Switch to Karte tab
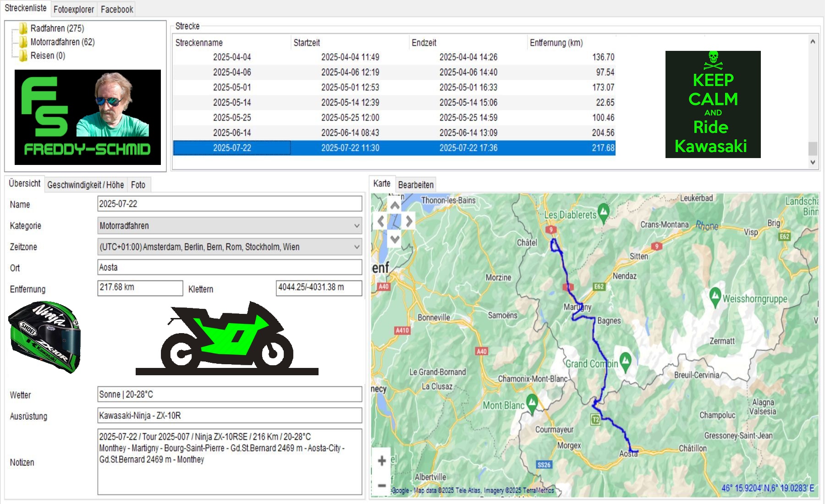Image resolution: width=825 pixels, height=504 pixels. tap(382, 184)
